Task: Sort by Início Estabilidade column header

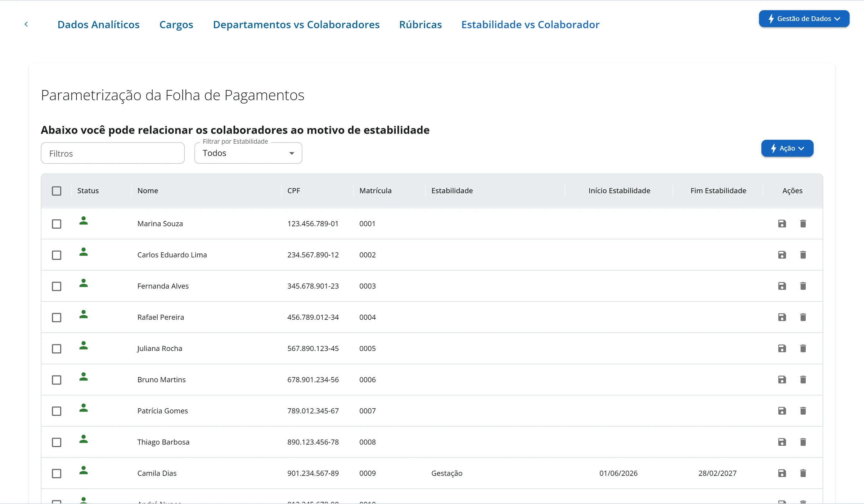Action: (x=619, y=191)
